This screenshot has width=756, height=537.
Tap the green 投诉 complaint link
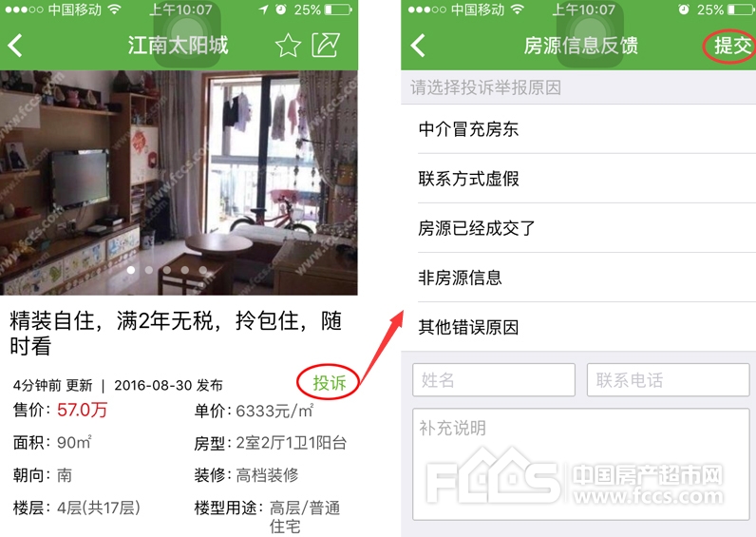coord(330,383)
